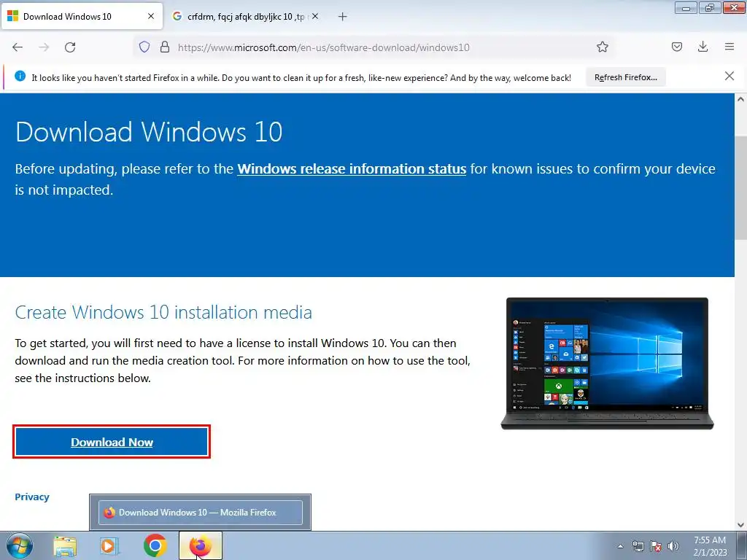747x560 pixels.
Task: Dismiss the Firefox refresh notification bar
Action: pyautogui.click(x=729, y=76)
